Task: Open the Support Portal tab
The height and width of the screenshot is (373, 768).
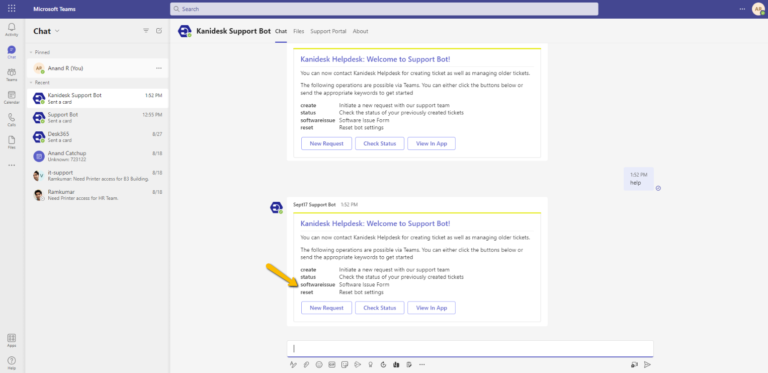Action: pos(328,31)
